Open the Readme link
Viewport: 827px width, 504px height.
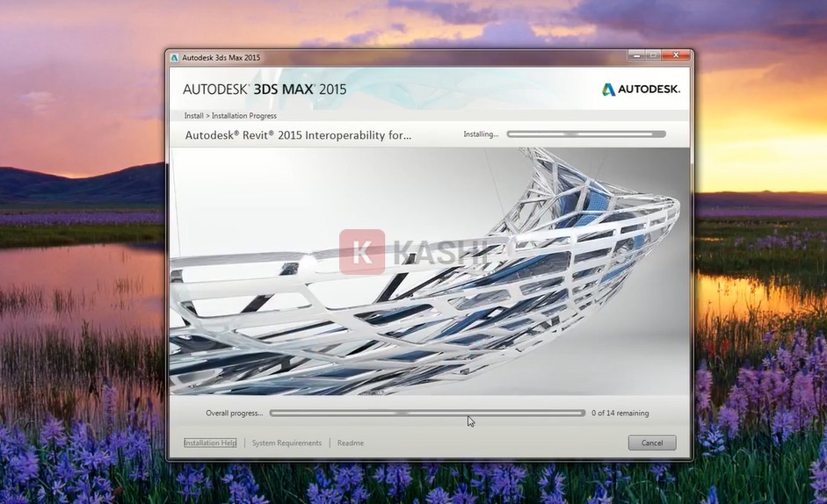350,443
